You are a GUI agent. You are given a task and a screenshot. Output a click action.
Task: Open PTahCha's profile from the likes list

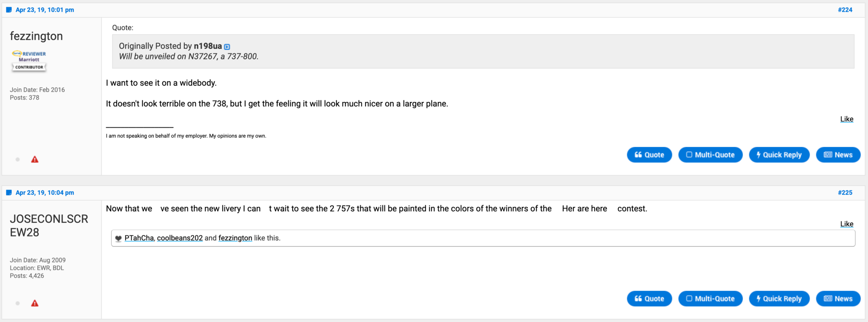click(x=139, y=238)
